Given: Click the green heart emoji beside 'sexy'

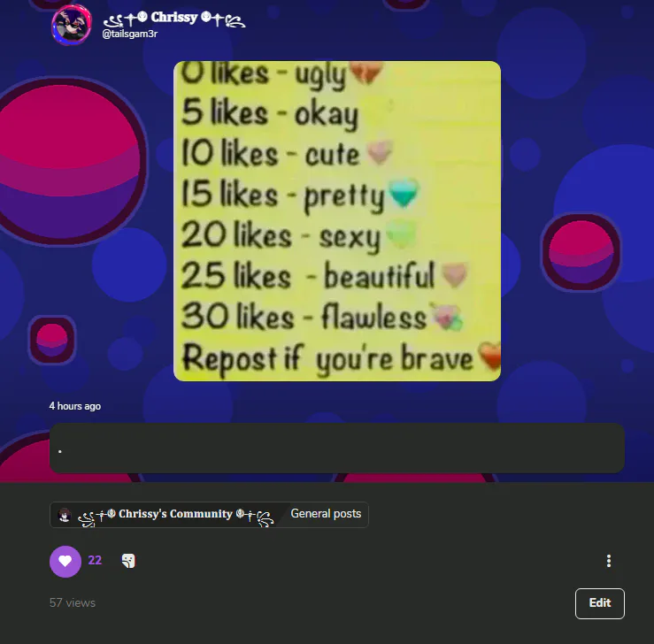Looking at the screenshot, I should coord(401,234).
